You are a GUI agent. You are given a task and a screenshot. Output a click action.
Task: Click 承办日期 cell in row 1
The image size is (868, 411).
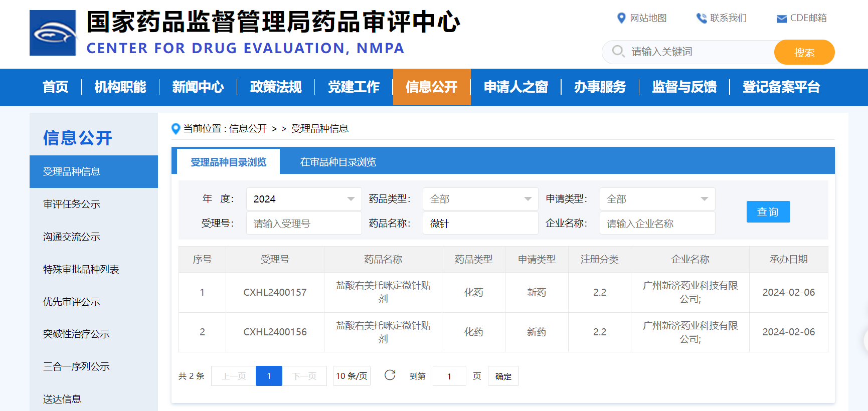[x=789, y=292]
